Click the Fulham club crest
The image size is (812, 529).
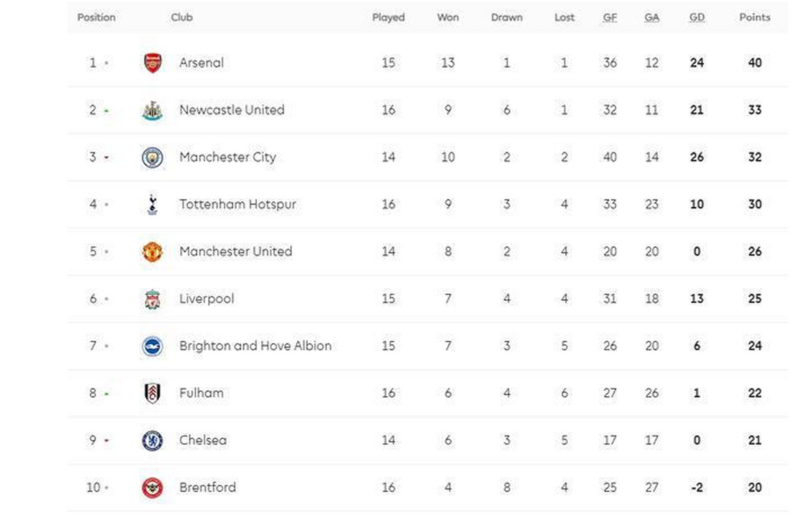click(x=152, y=393)
